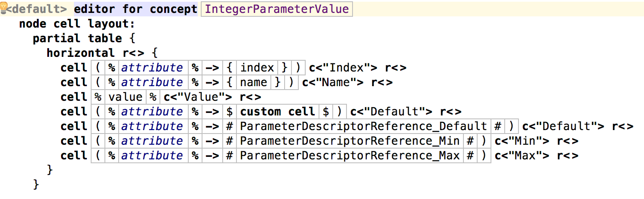Click the "horizontal" row keyword
The image size is (644, 199).
[x=80, y=53]
